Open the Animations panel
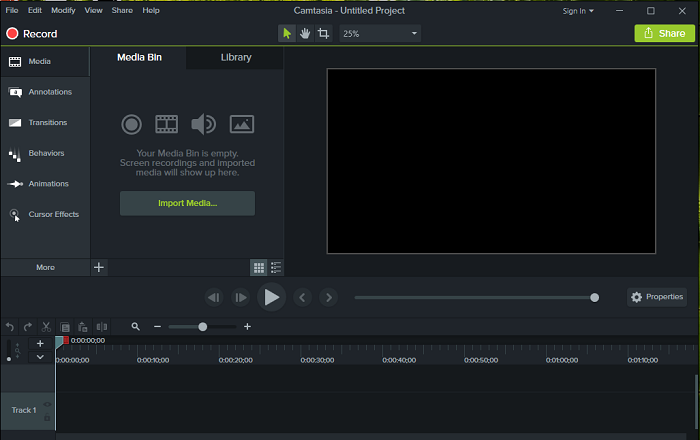This screenshot has width=700, height=440. pyautogui.click(x=45, y=183)
